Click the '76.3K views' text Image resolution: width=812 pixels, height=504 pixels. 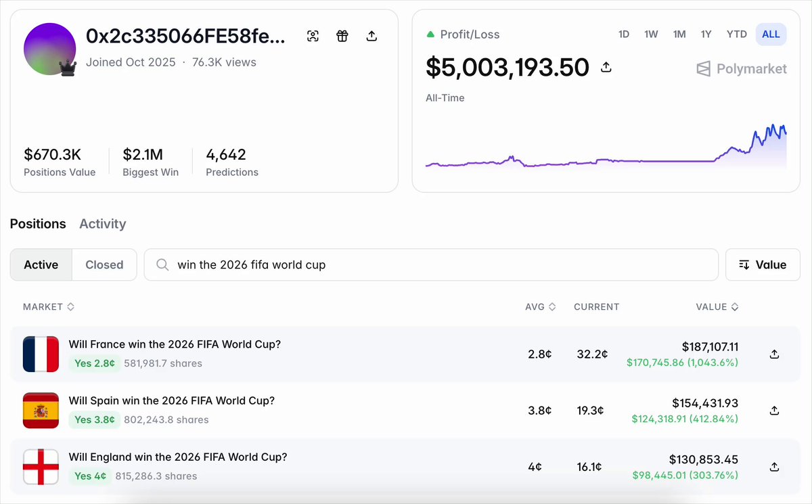pos(224,62)
